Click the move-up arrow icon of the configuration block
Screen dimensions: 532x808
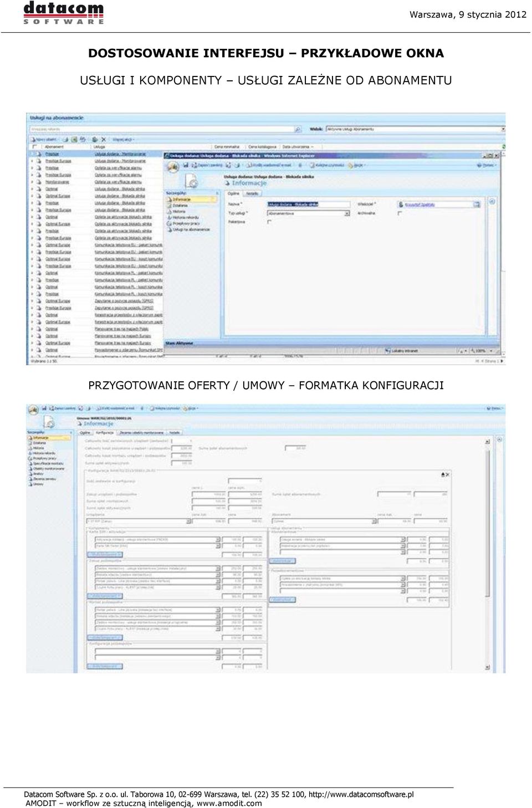coord(443,475)
